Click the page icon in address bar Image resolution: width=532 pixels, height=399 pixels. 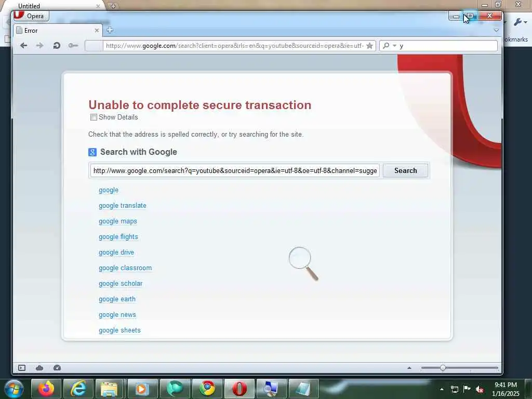click(94, 46)
